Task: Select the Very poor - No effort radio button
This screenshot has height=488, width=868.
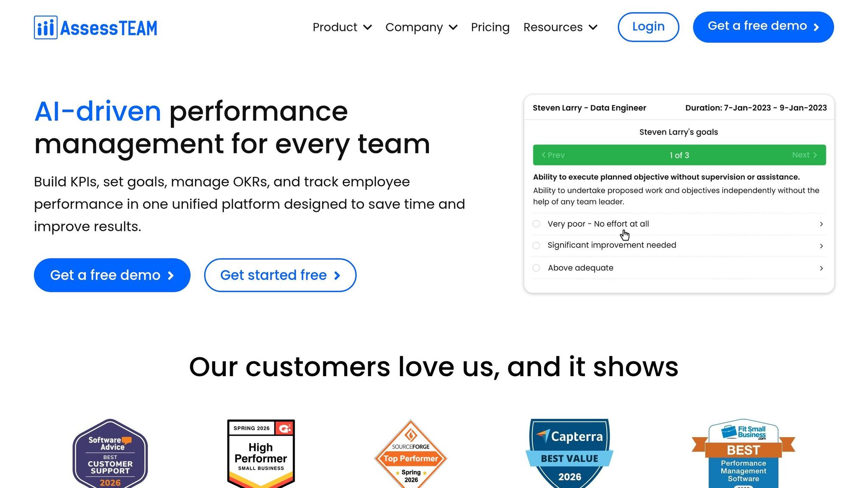Action: pyautogui.click(x=536, y=224)
